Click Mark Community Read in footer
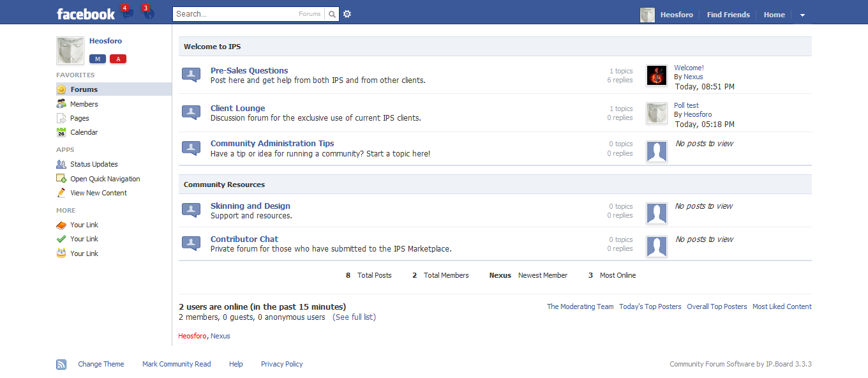Viewport: 868px width, 378px height. click(176, 364)
